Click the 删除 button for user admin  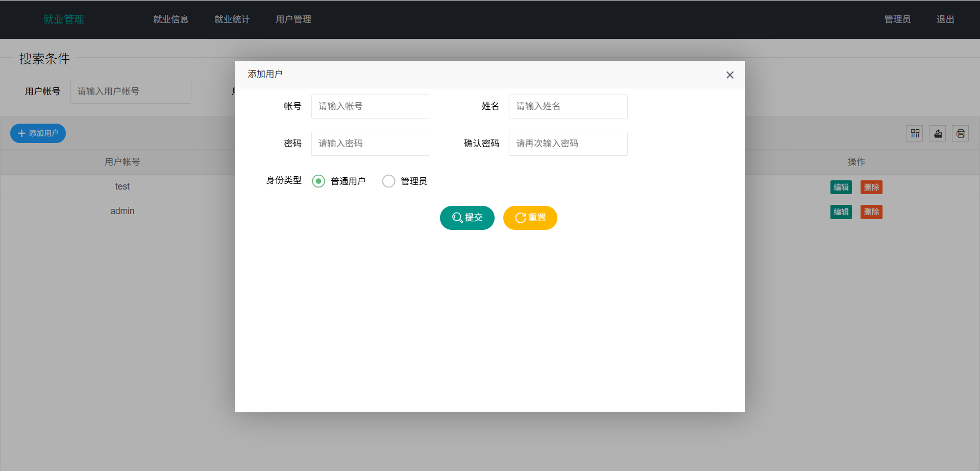pyautogui.click(x=871, y=211)
